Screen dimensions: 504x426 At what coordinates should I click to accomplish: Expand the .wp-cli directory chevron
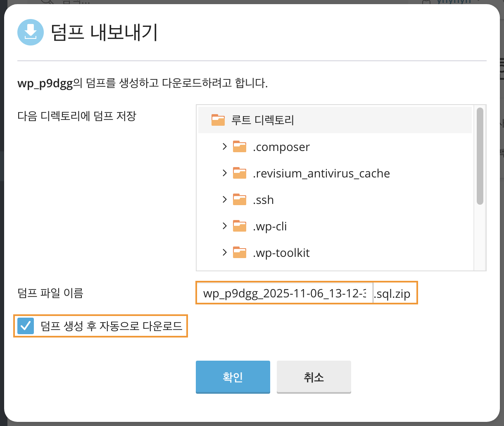pos(224,226)
